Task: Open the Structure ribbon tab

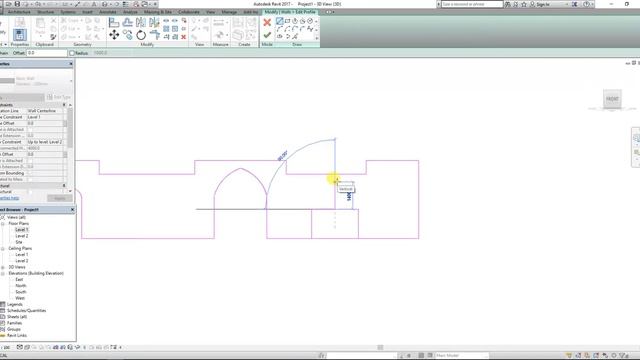Action: 45,12
